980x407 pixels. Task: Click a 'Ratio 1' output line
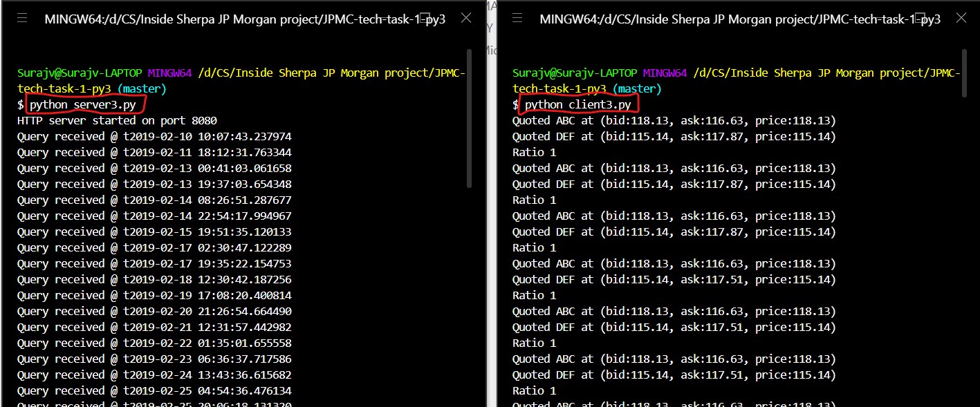(x=533, y=151)
